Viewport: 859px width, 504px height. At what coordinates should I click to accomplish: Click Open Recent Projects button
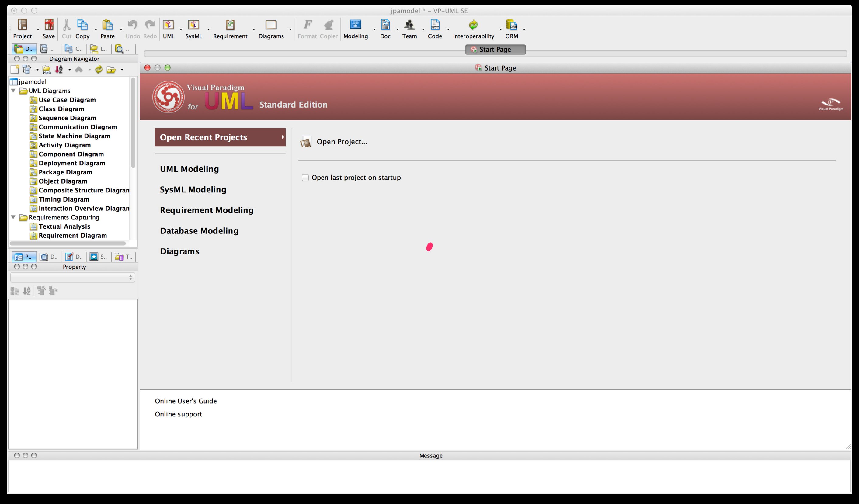tap(220, 137)
